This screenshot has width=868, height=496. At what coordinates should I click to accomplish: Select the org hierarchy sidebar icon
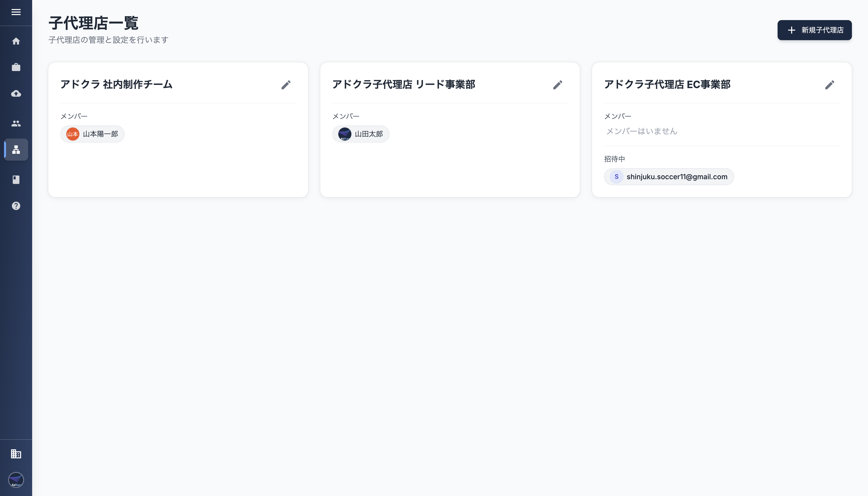click(16, 150)
